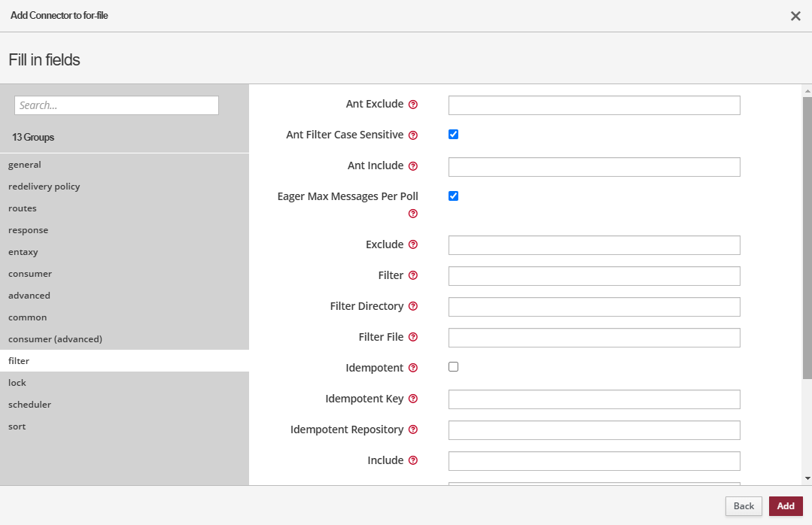The width and height of the screenshot is (812, 525).
Task: Show help tooltip for Filter Directory
Action: pos(412,307)
